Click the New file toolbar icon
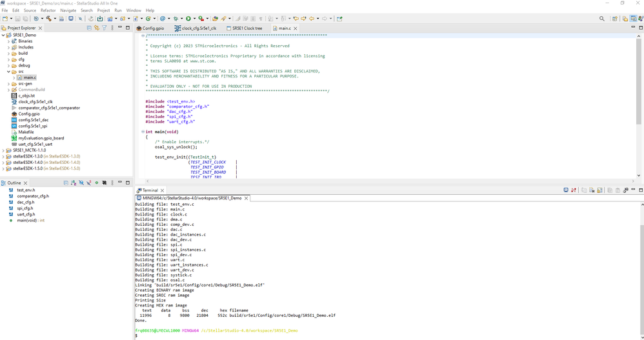644x340 pixels. pos(5,19)
